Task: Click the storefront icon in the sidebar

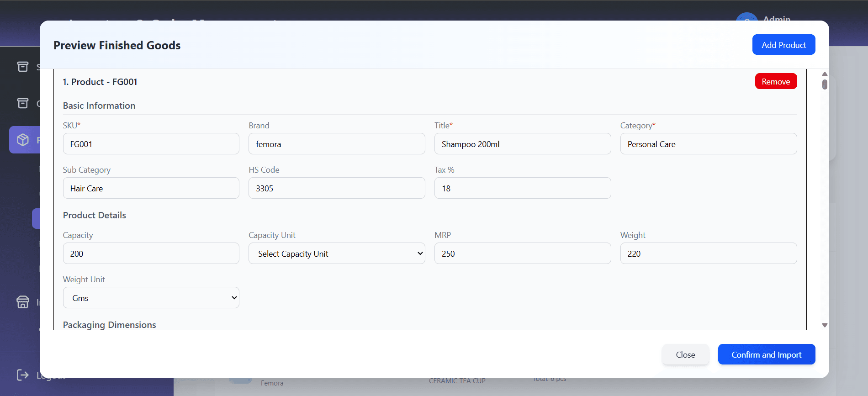Action: pyautogui.click(x=23, y=302)
